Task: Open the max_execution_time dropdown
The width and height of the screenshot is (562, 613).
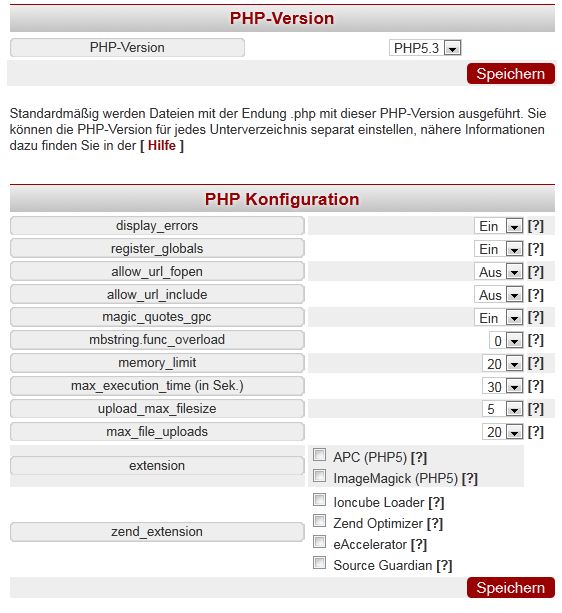Action: [502, 386]
